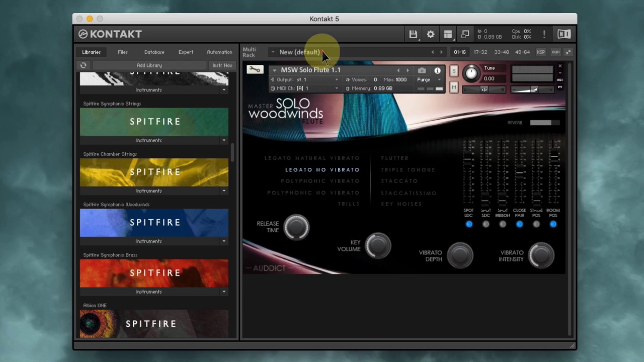The image size is (644, 362).
Task: Minimize the instrument header view
Action: 560,73
